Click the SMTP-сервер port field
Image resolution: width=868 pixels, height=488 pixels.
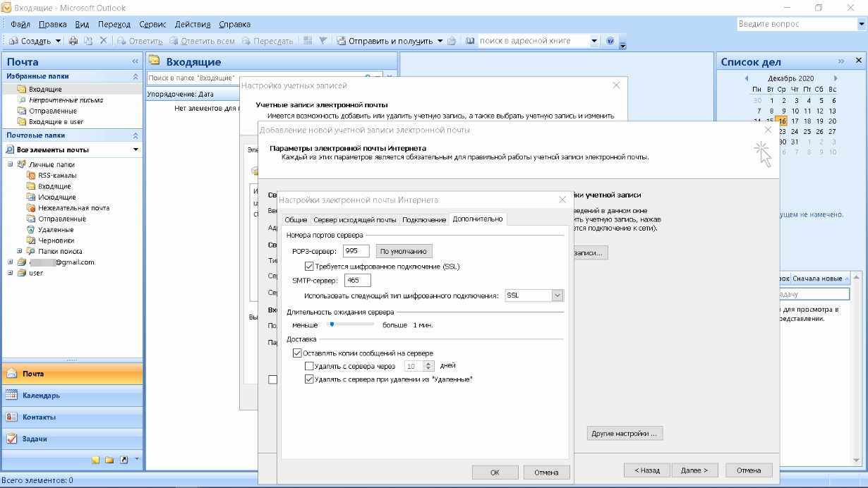[357, 281]
